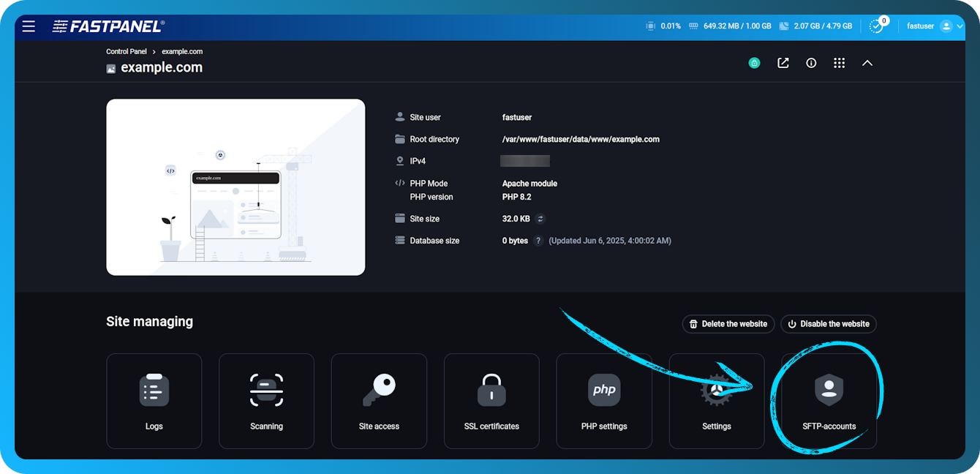Open Control Panel from the breadcrumb
Viewport: 980px width, 474px height.
click(126, 51)
